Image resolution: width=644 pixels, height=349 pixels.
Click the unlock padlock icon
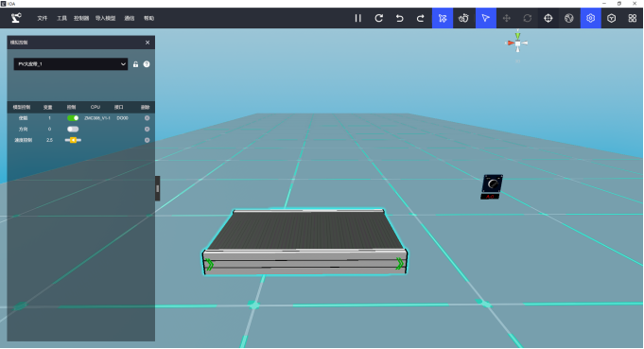pos(135,64)
